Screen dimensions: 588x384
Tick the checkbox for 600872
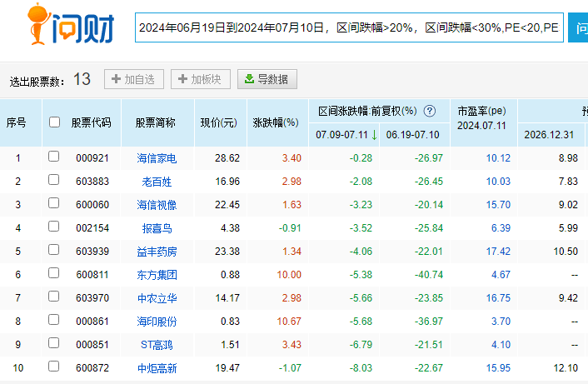click(x=53, y=366)
